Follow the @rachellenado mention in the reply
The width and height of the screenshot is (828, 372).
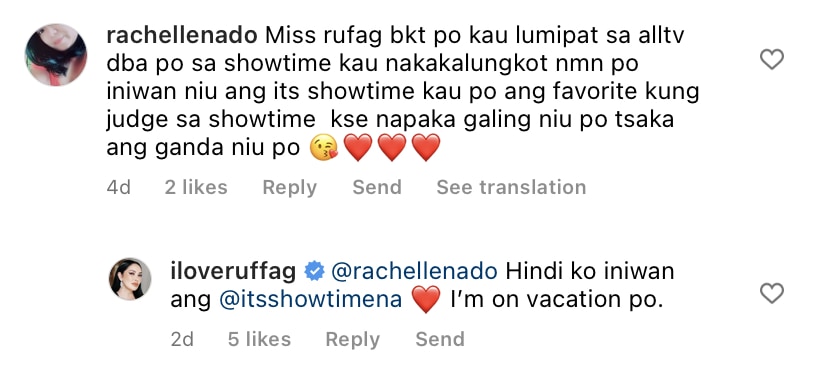414,271
